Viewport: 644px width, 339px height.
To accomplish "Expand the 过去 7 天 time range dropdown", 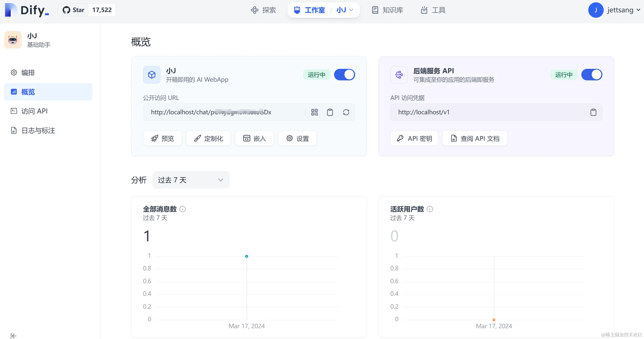I will click(191, 180).
